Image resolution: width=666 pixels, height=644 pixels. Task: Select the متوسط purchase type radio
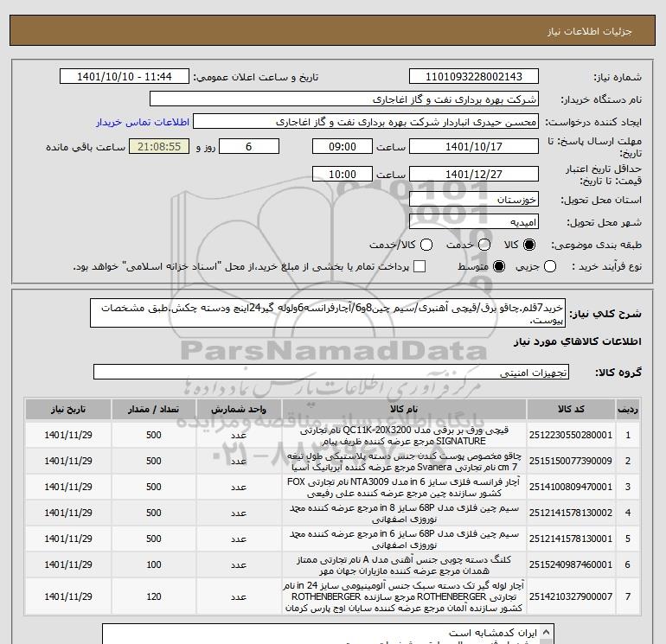(x=499, y=266)
